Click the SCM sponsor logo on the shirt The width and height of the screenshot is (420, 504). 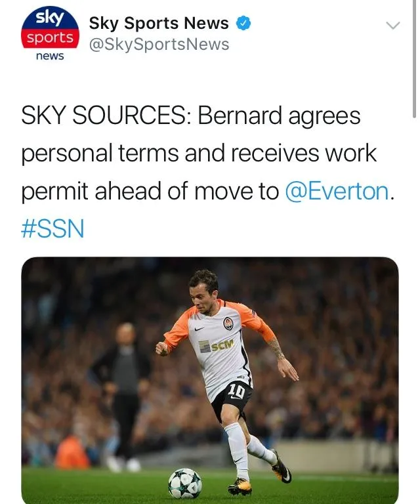pos(217,345)
